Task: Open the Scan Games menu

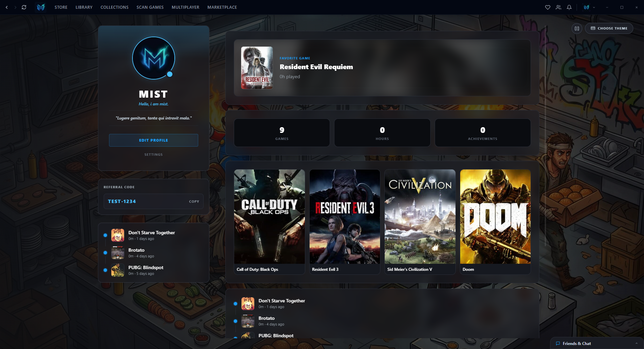Action: point(150,7)
